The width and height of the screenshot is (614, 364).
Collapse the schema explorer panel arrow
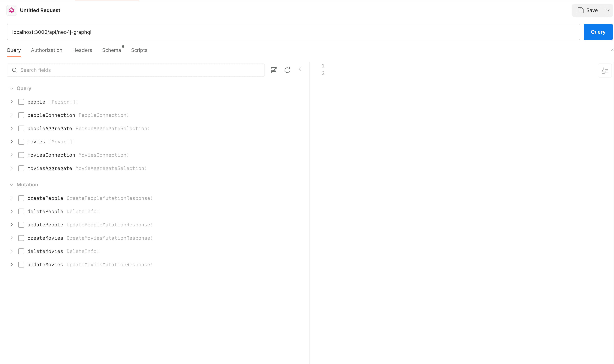click(300, 69)
